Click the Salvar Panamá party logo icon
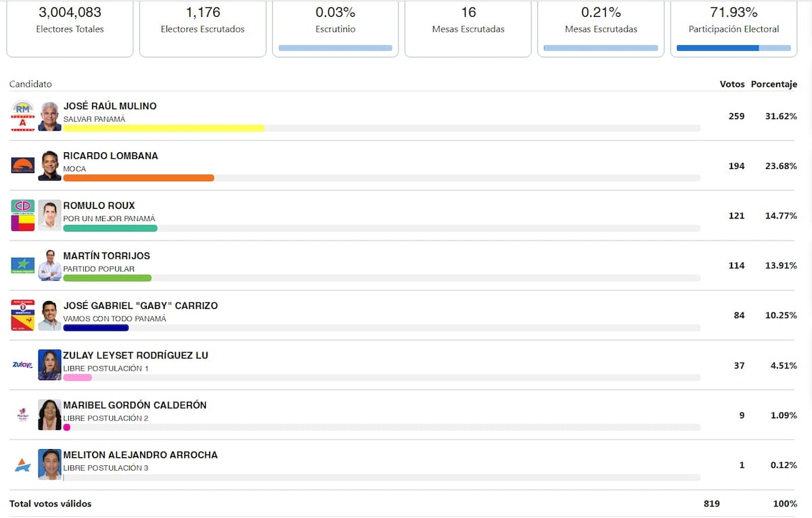Image resolution: width=812 pixels, height=518 pixels. pos(23,116)
